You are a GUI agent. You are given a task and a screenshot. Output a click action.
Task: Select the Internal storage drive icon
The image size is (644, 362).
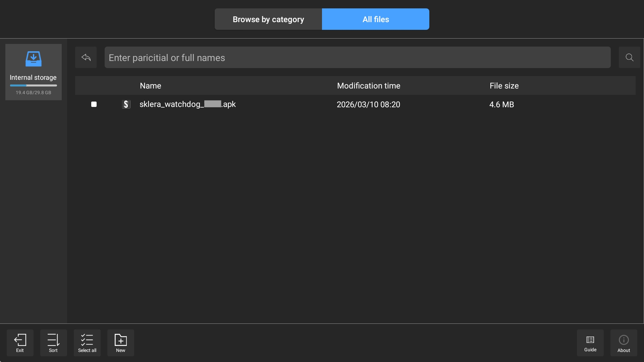point(33,59)
